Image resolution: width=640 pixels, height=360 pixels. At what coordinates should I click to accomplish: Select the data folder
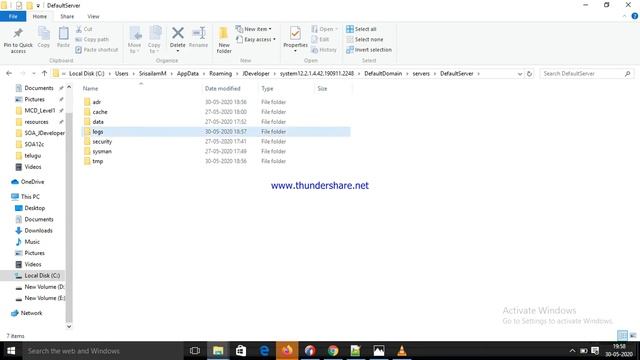click(98, 122)
